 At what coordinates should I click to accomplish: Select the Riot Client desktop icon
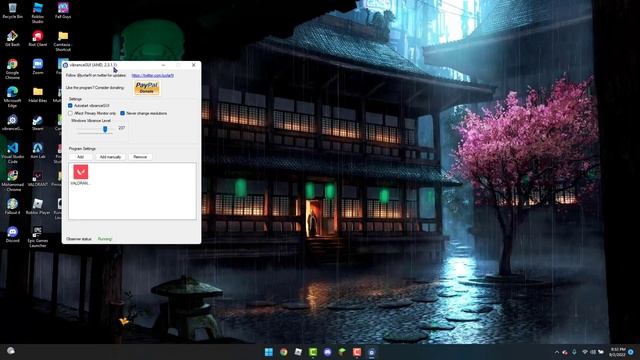coord(38,38)
